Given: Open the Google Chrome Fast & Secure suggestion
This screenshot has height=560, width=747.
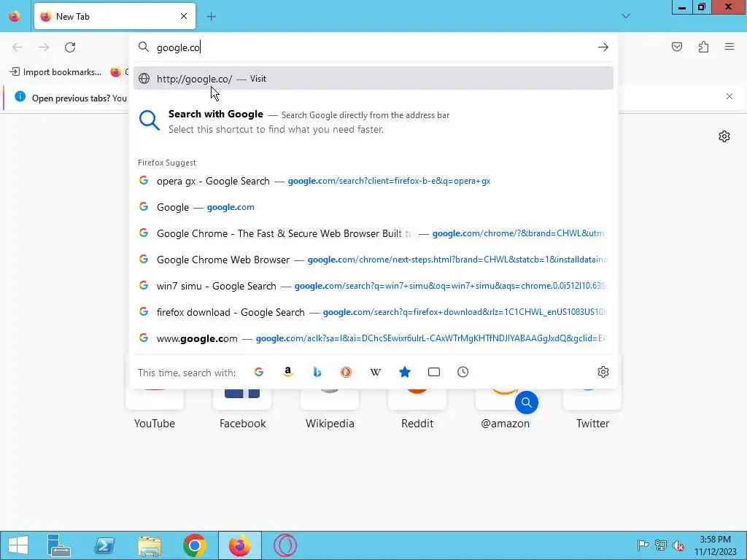Looking at the screenshot, I should point(373,233).
